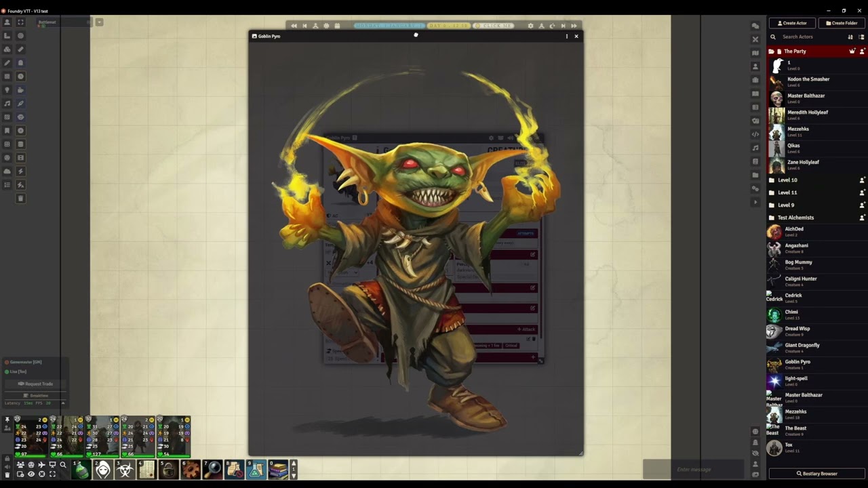Image resolution: width=868 pixels, height=488 pixels.
Task: Close the Goblin Pyro image popout
Action: [x=576, y=36]
